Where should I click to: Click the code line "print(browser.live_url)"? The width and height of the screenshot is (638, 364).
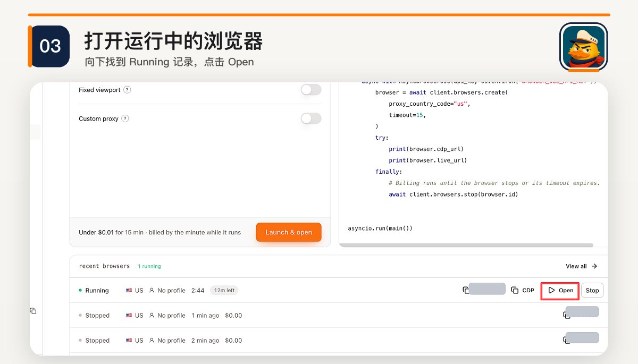pyautogui.click(x=428, y=160)
